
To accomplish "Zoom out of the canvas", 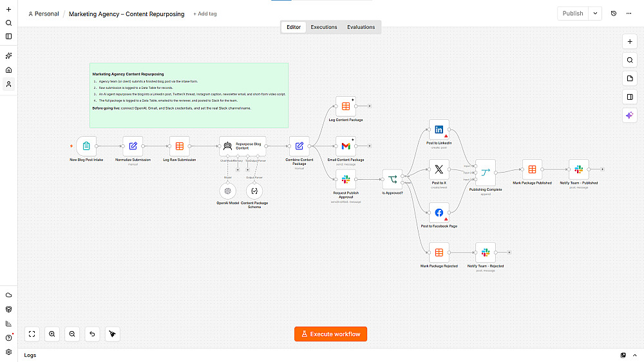I will coord(72,334).
